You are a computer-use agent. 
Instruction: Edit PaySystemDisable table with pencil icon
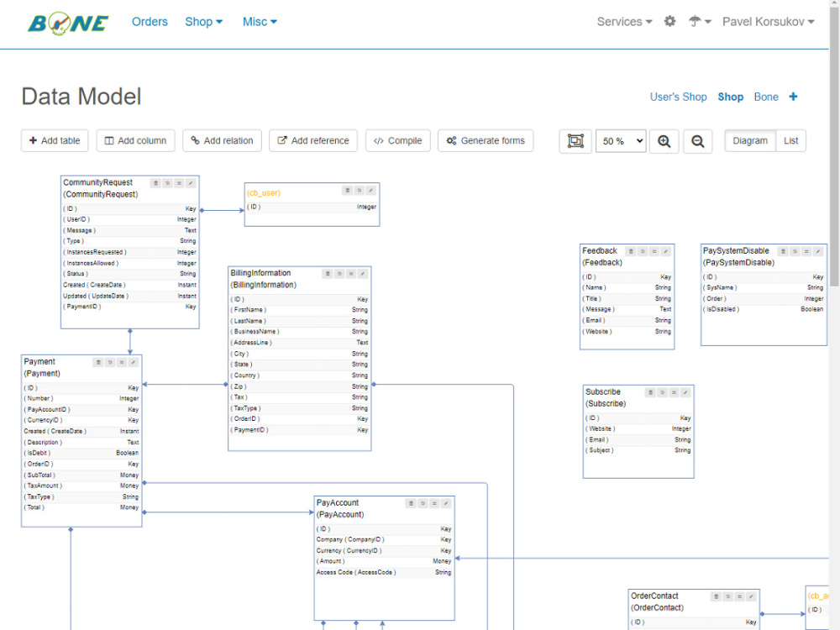(818, 251)
